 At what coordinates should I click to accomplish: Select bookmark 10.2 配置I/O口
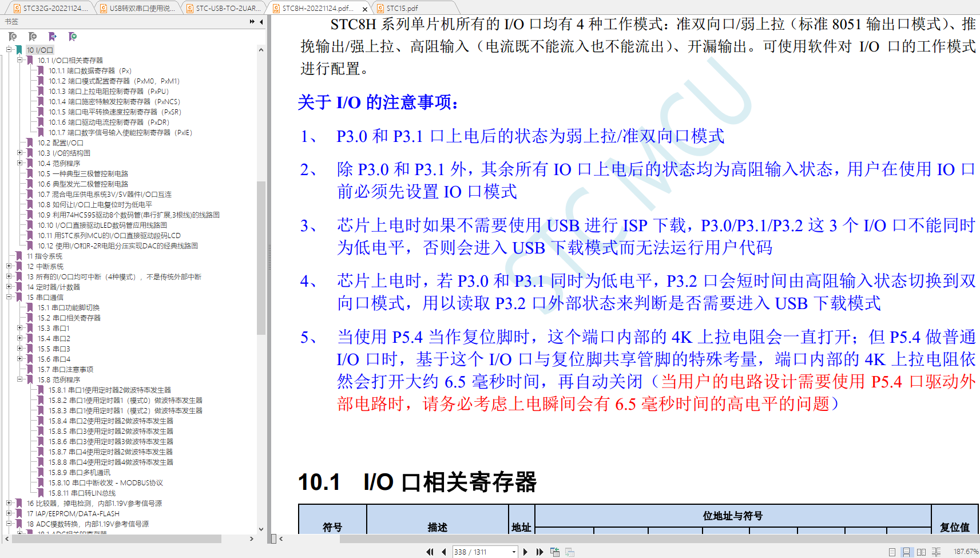tap(61, 143)
